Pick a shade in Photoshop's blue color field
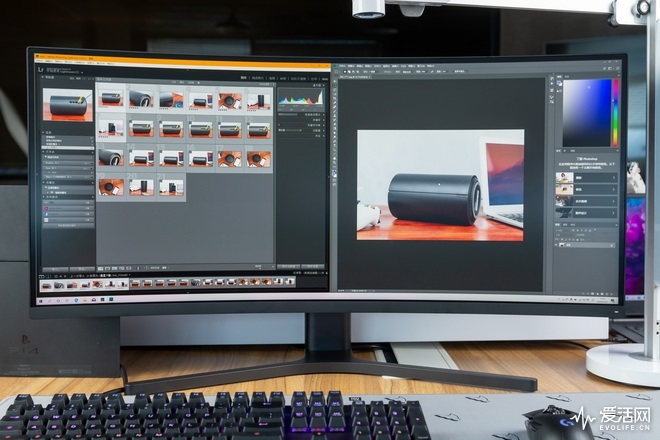 (587, 113)
